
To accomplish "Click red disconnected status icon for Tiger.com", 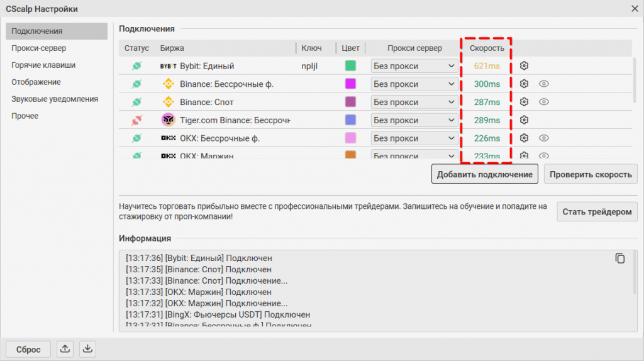I will click(x=136, y=120).
